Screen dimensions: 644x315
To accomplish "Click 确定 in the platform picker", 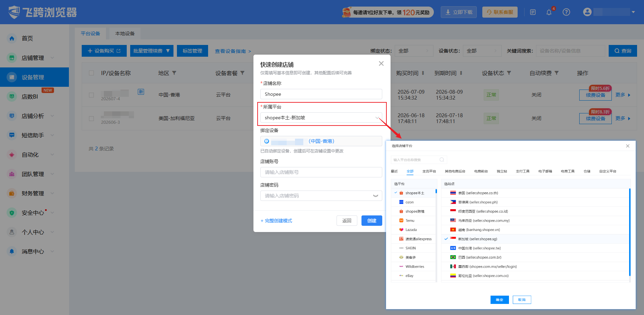I will click(x=500, y=300).
